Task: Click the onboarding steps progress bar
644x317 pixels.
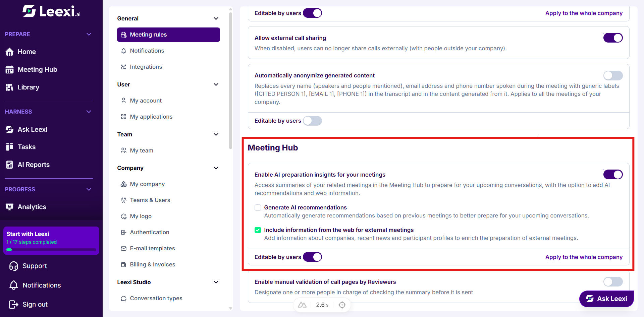Action: (x=51, y=250)
